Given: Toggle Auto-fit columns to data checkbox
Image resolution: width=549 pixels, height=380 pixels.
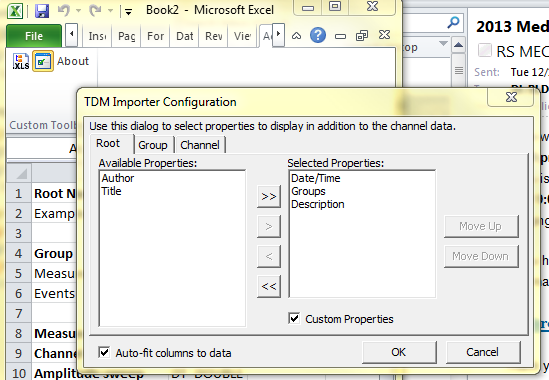Looking at the screenshot, I should click(104, 352).
